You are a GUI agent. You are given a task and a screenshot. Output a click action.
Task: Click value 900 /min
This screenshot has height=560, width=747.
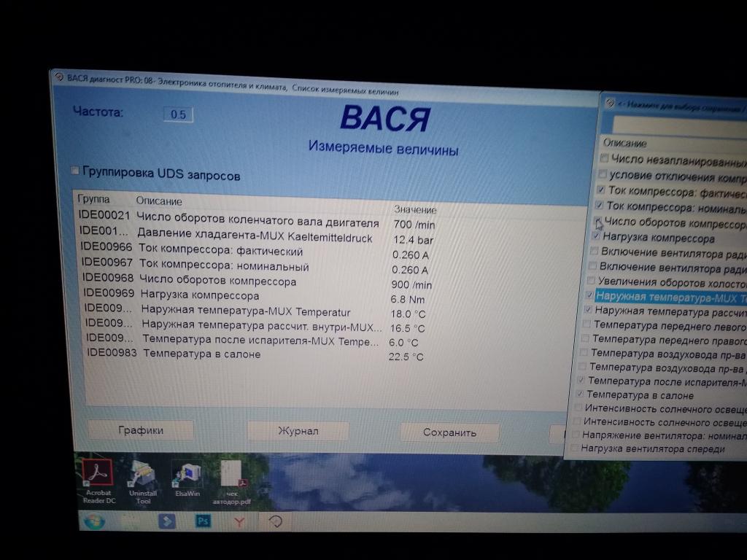click(411, 285)
